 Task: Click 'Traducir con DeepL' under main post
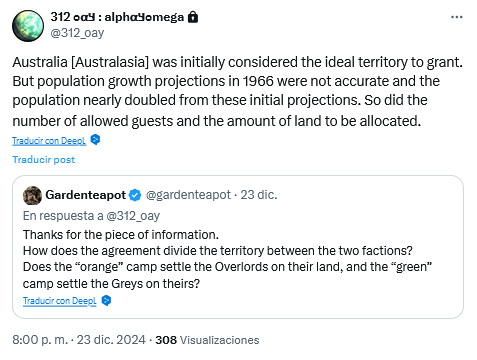[x=49, y=141]
